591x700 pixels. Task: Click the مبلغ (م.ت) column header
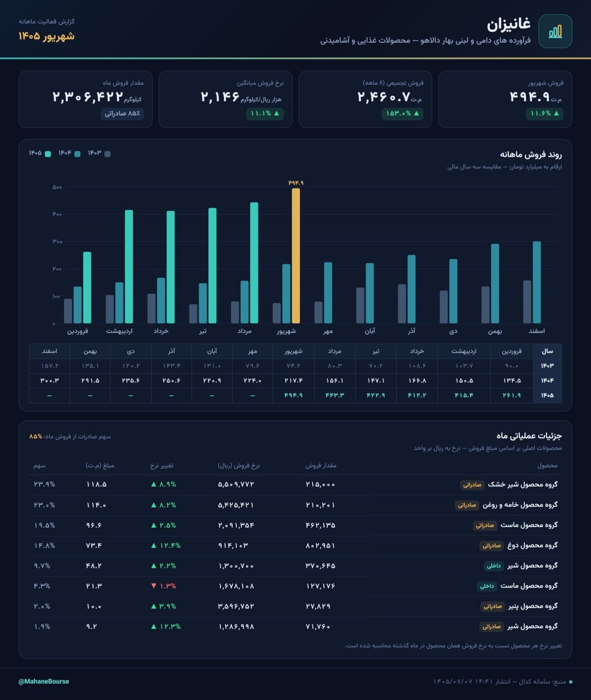[x=100, y=466]
